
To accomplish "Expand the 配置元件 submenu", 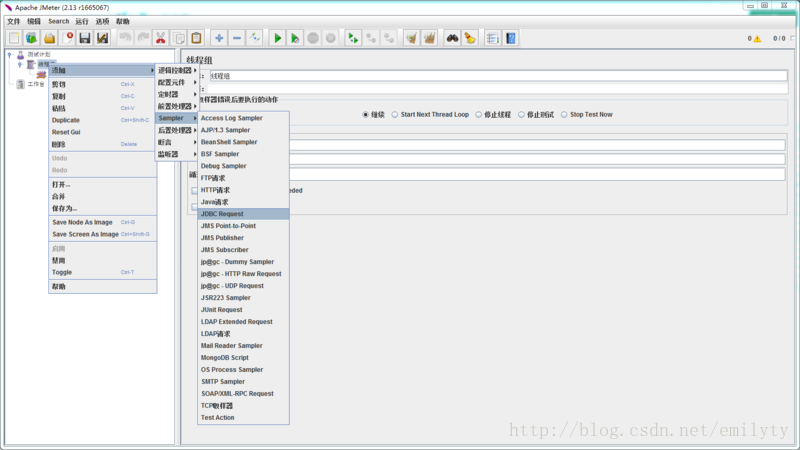I will tap(177, 82).
